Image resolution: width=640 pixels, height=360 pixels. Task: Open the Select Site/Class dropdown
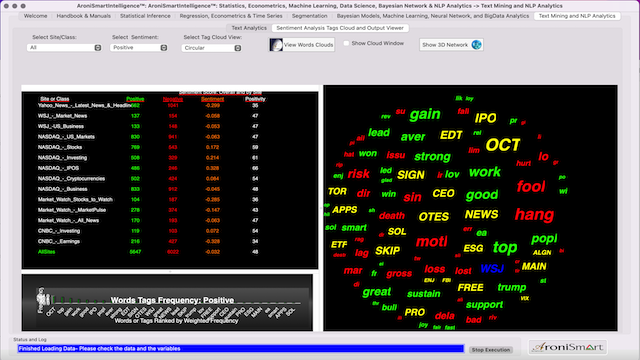[64, 48]
